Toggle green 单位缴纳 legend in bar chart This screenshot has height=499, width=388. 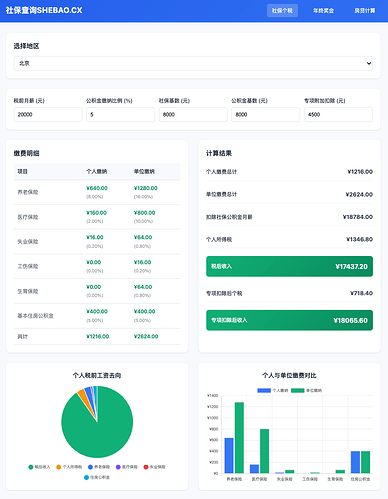298,390
